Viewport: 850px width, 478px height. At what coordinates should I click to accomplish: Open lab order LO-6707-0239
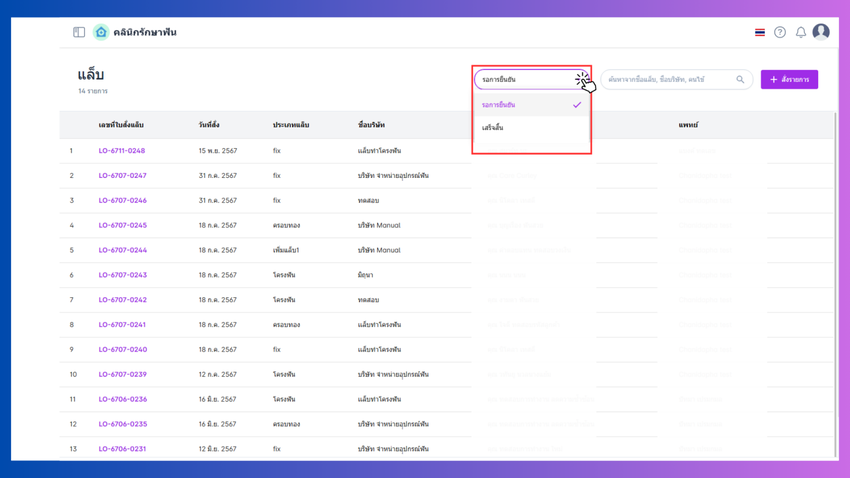point(123,374)
